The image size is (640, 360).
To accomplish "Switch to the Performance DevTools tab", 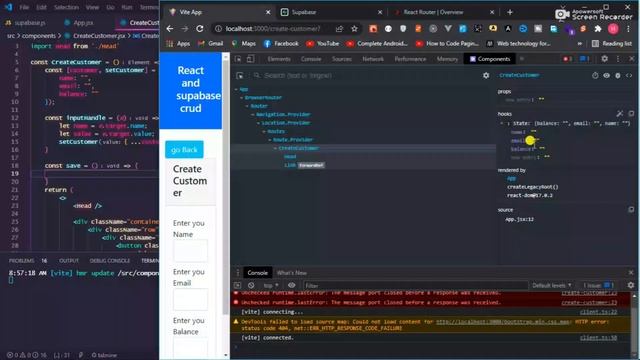I will [x=410, y=59].
